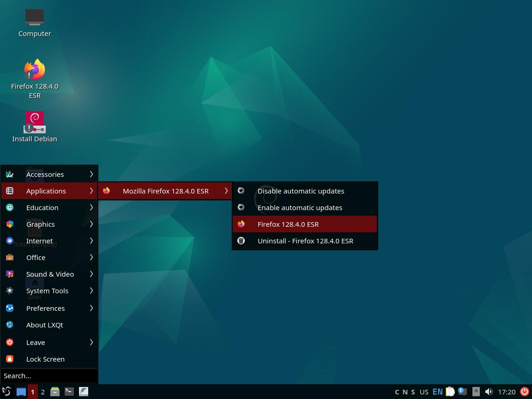Open the Preferences menu category

(x=49, y=308)
